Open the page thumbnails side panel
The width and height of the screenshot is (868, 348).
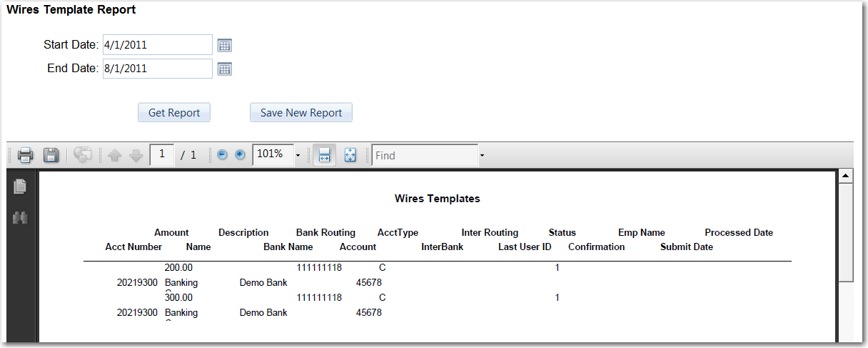pos(20,187)
